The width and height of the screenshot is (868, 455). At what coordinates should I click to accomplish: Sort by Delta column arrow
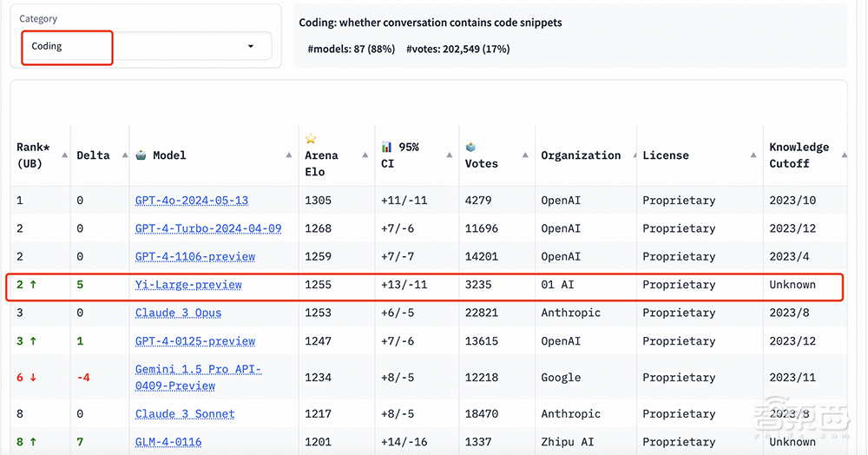pos(122,155)
